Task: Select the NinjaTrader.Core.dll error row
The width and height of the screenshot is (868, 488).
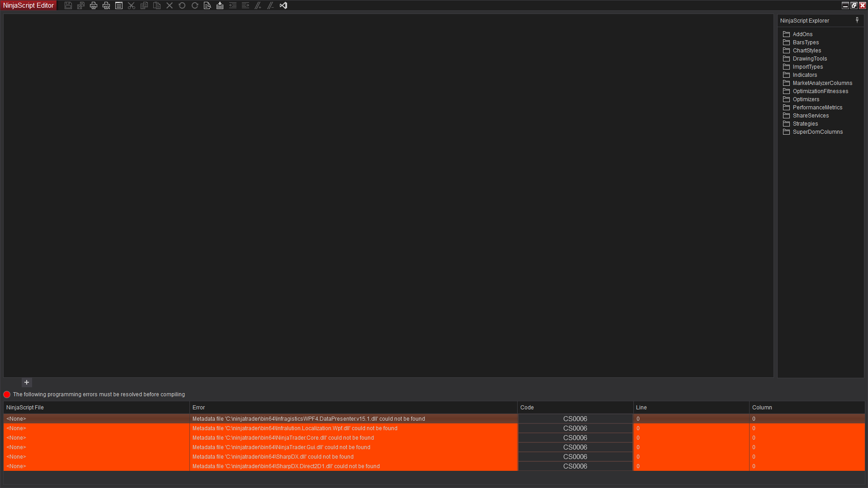Action: 283,438
